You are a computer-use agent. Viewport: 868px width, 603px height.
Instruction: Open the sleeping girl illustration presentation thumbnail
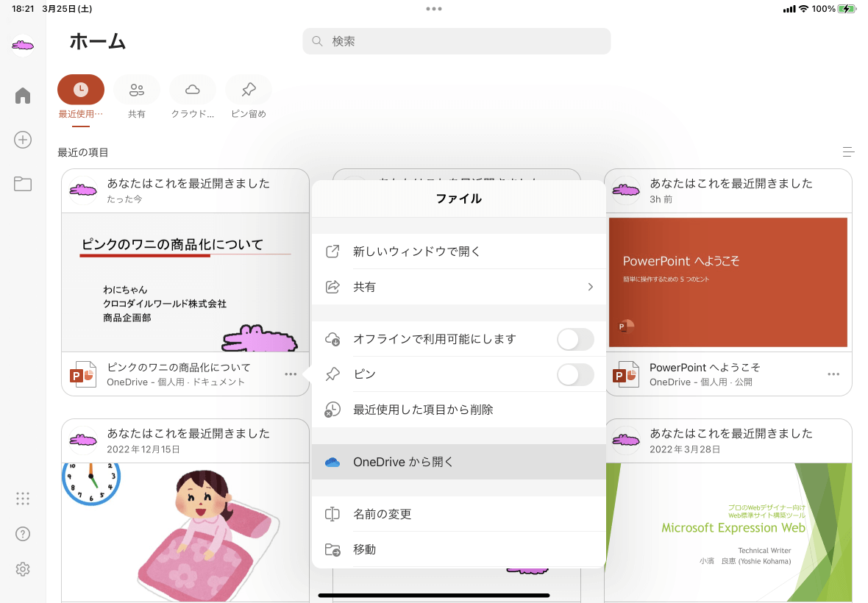point(185,532)
